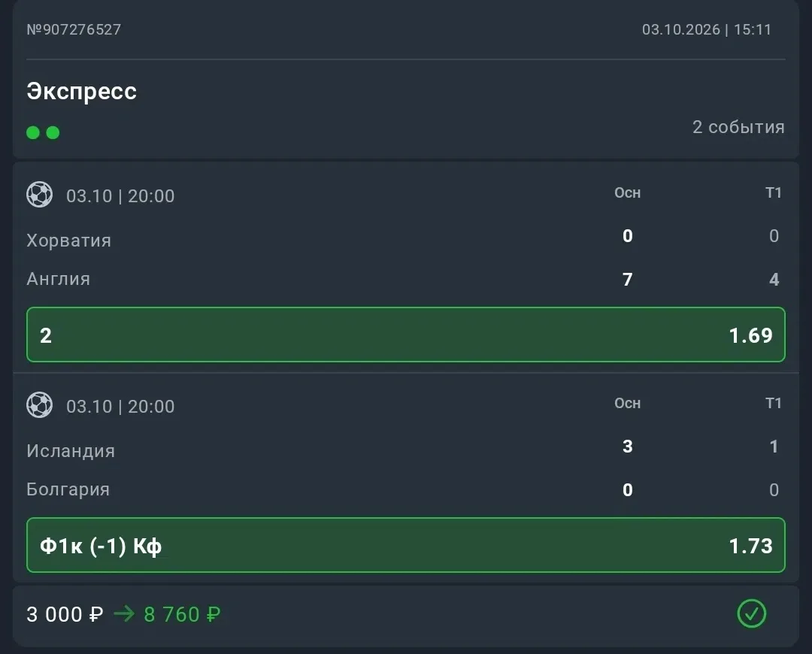
Task: Click the Болгария team name
Action: [x=68, y=489]
